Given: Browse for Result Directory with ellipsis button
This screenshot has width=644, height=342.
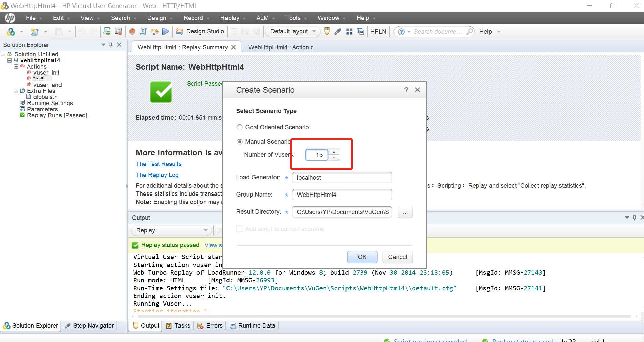Looking at the screenshot, I should pyautogui.click(x=405, y=212).
